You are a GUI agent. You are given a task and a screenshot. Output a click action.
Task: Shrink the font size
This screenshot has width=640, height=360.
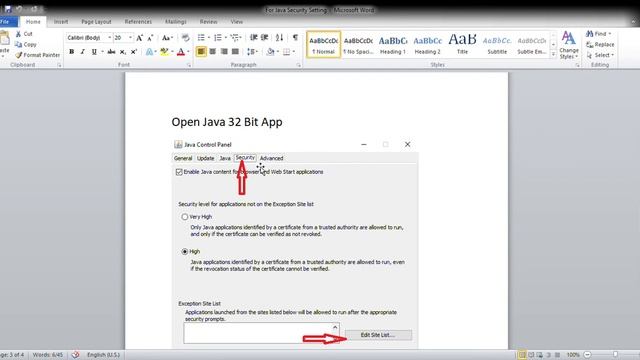(x=150, y=38)
